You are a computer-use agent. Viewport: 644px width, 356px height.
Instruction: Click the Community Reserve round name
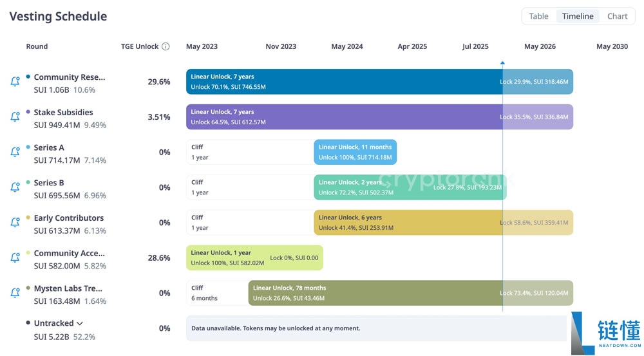coord(69,77)
